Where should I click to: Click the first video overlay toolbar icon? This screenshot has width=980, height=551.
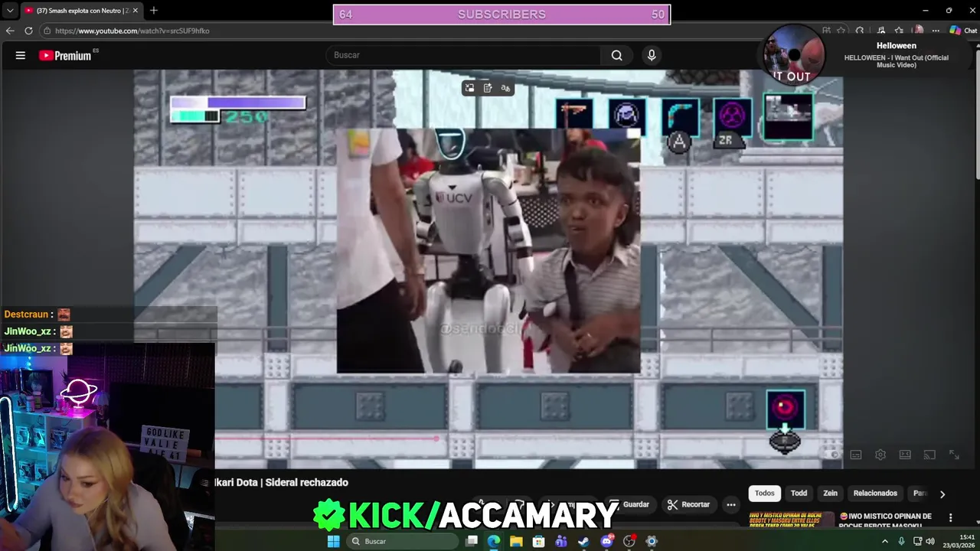point(469,88)
